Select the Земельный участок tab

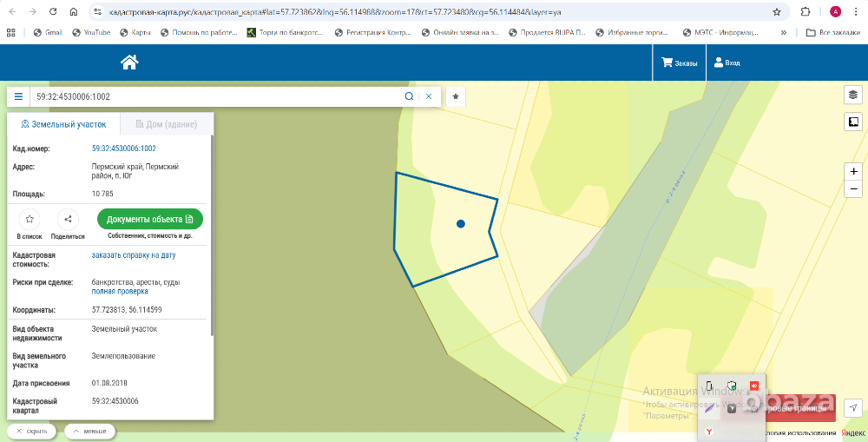pos(63,124)
